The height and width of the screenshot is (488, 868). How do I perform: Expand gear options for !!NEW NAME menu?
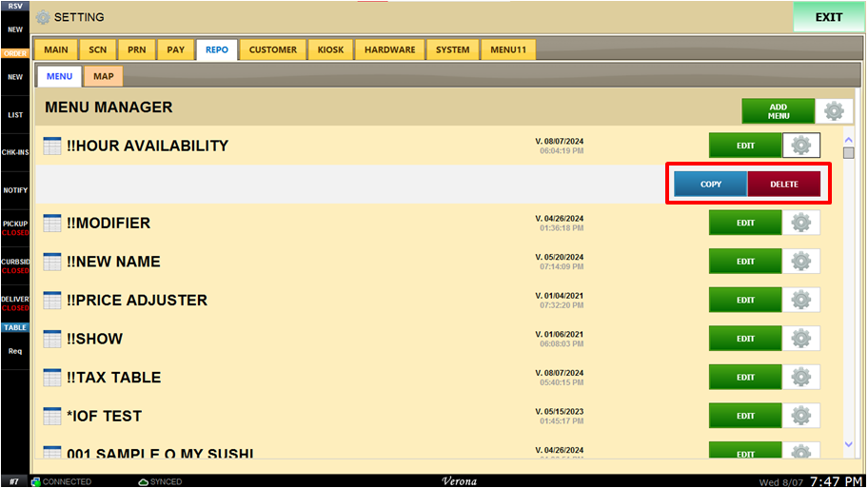[800, 262]
